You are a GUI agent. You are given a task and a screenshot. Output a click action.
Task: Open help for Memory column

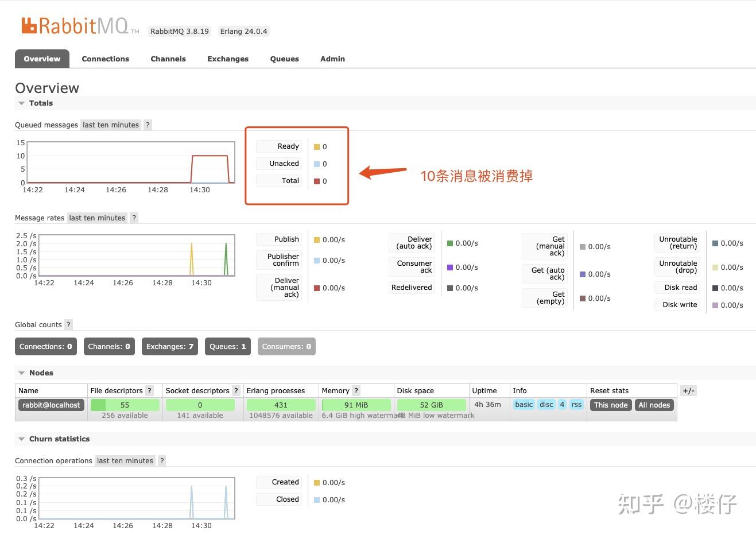[x=355, y=390]
